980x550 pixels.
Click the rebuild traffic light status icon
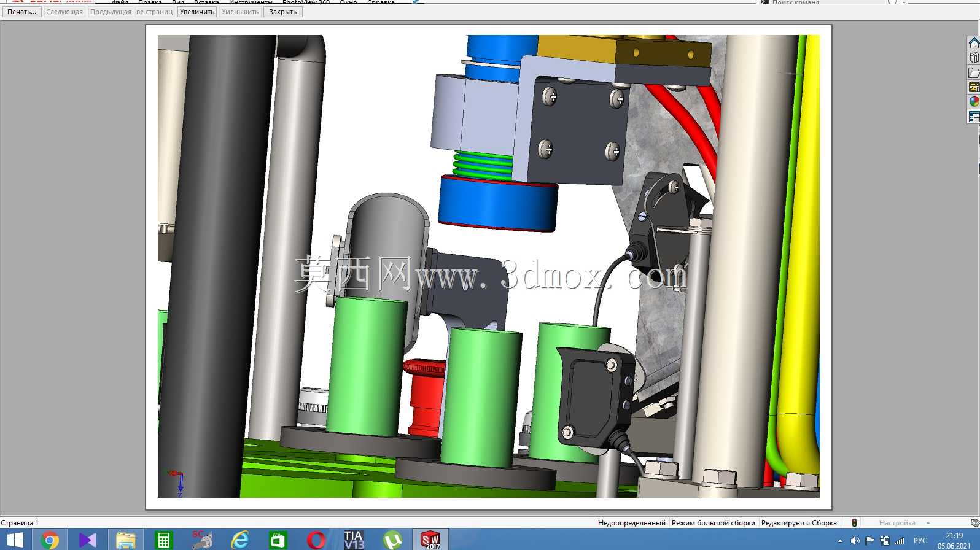pos(854,523)
